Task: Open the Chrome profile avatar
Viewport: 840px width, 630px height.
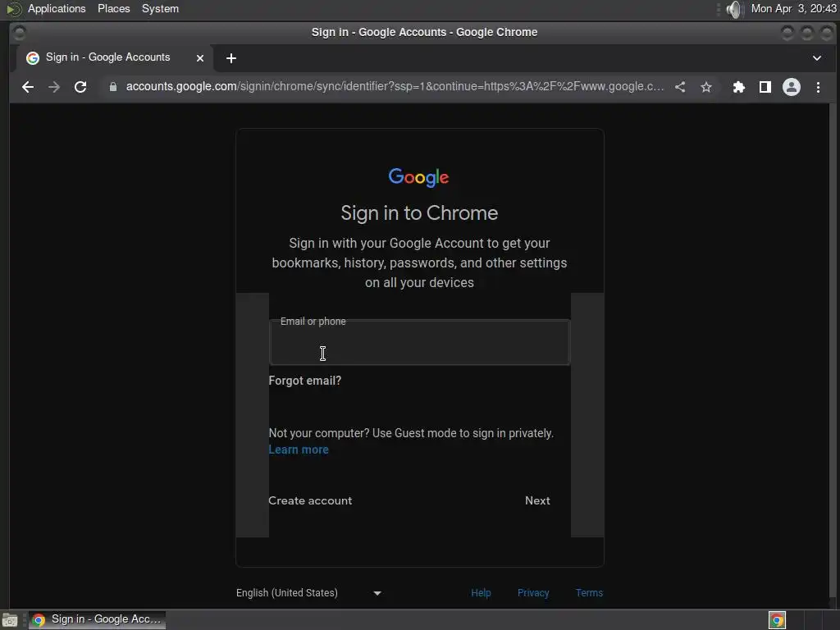Action: click(x=792, y=87)
